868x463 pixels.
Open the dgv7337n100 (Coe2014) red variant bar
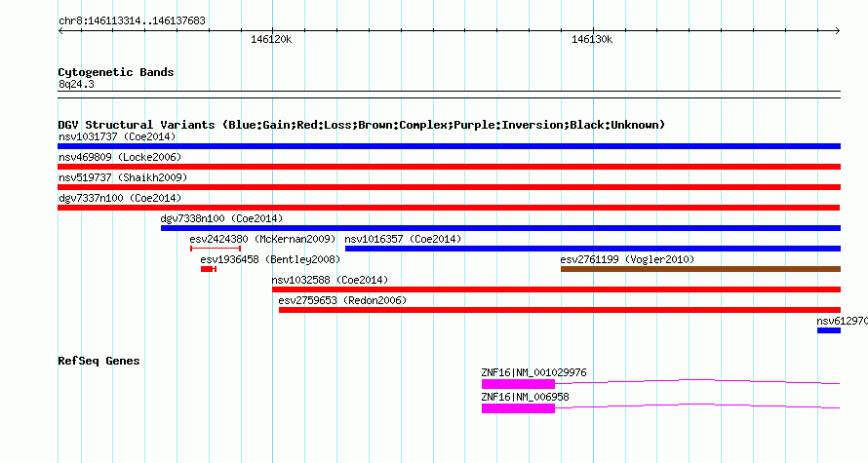click(x=449, y=208)
